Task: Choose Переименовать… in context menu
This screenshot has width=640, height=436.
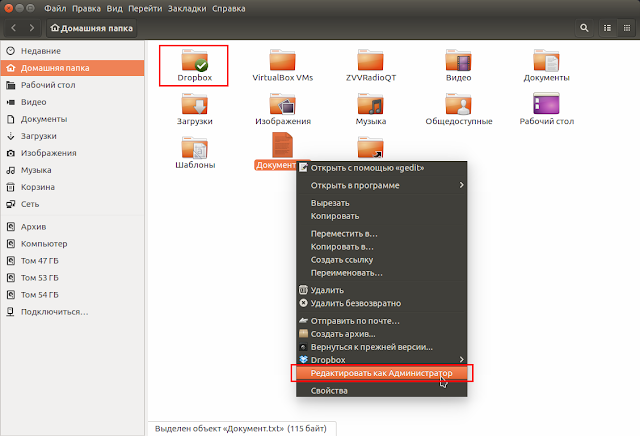Action: [382, 273]
